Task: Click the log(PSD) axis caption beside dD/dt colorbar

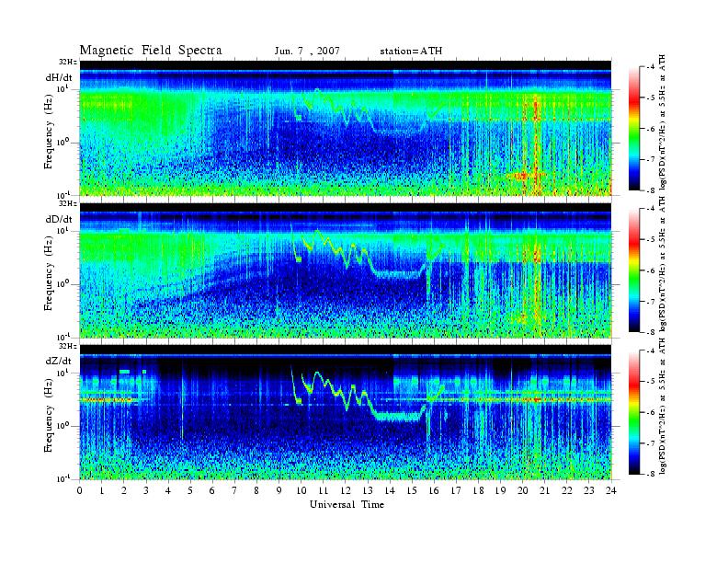Action: tap(663, 263)
